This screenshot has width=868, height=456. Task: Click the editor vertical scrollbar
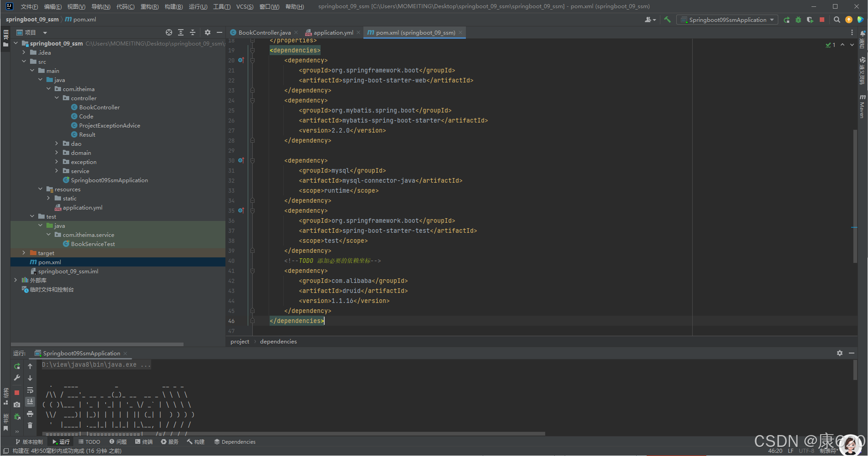(855, 196)
